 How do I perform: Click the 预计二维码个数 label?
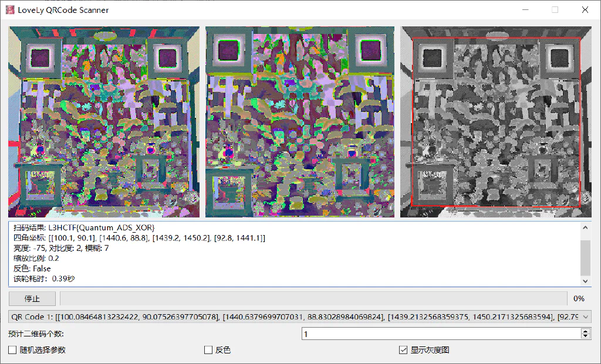pyautogui.click(x=36, y=334)
